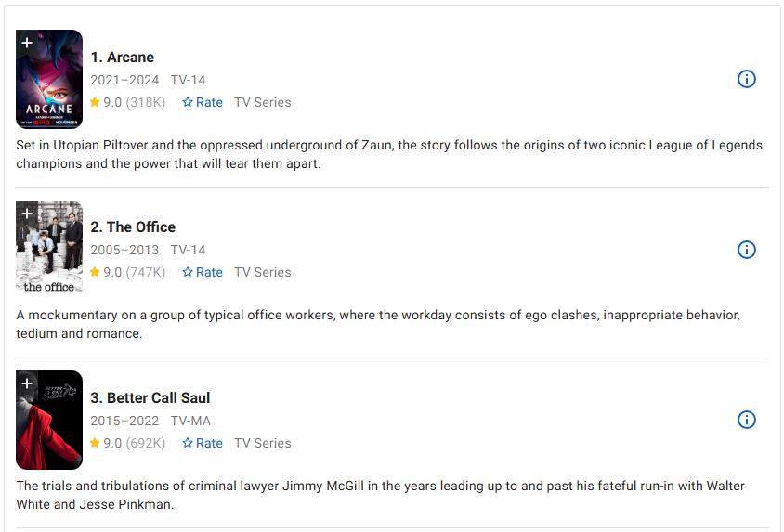Open the info icon for Arcane
784x532 pixels.
(746, 79)
